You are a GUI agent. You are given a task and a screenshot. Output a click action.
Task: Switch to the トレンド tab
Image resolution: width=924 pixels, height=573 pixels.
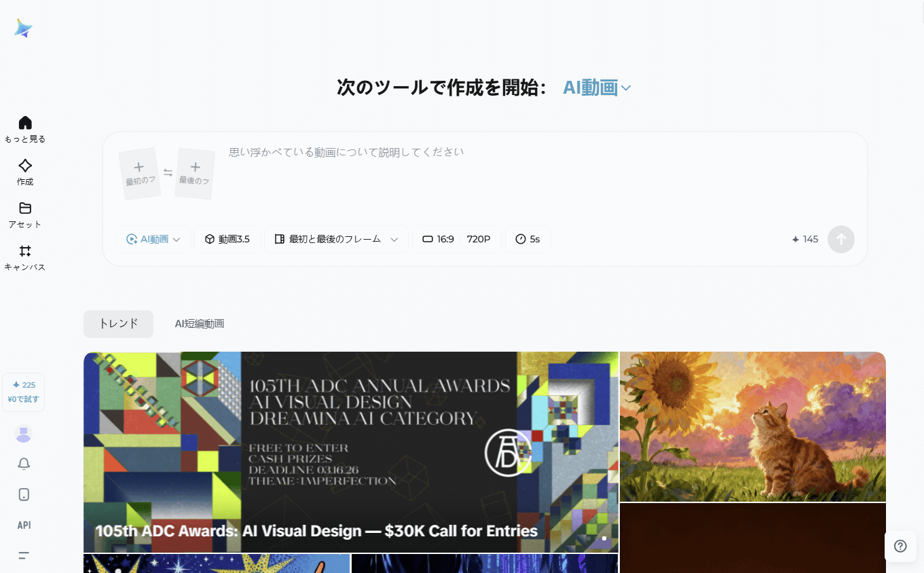[118, 324]
